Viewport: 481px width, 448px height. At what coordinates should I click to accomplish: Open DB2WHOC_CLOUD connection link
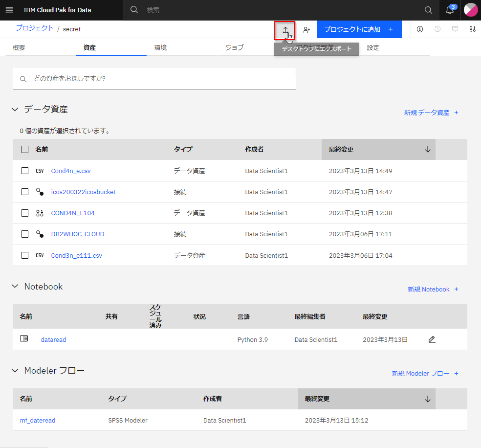coord(78,234)
